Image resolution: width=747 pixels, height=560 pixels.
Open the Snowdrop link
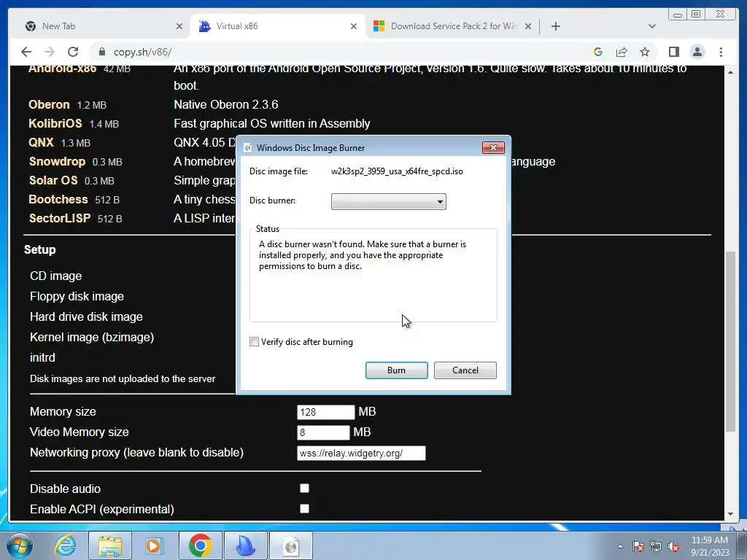(x=57, y=162)
